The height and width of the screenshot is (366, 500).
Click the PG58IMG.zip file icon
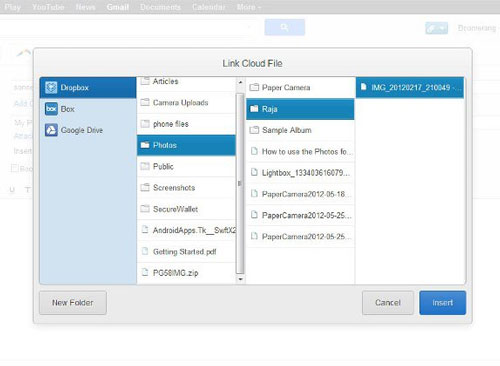pyautogui.click(x=145, y=272)
